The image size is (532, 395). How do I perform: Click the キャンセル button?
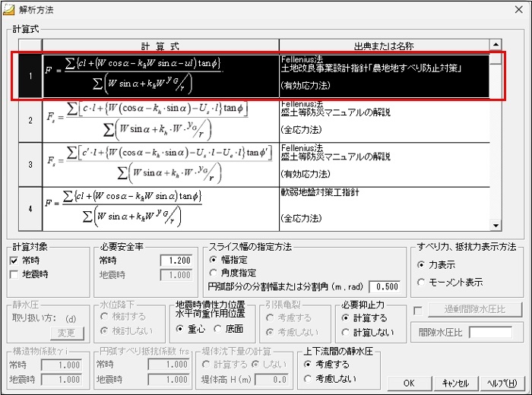pos(455,383)
